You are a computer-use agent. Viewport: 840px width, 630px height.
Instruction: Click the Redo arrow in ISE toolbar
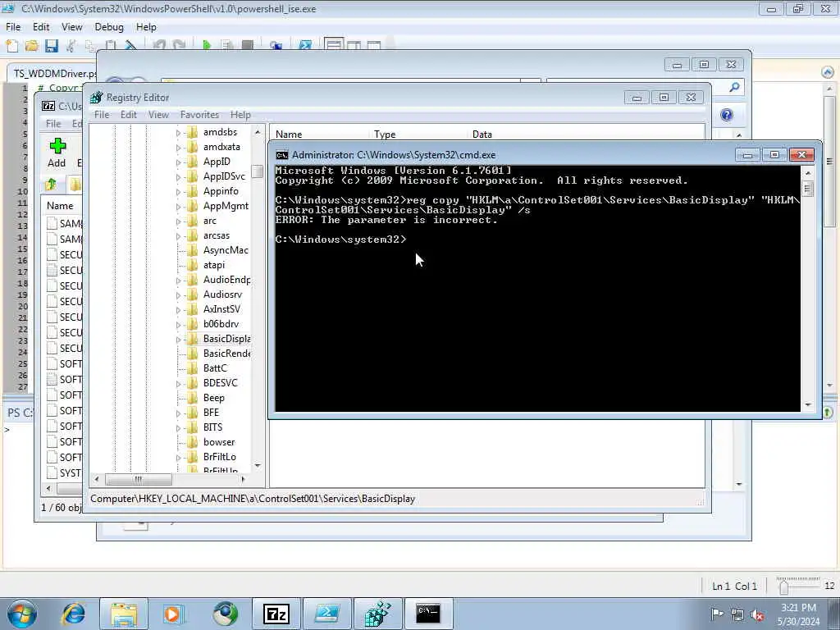[x=180, y=46]
